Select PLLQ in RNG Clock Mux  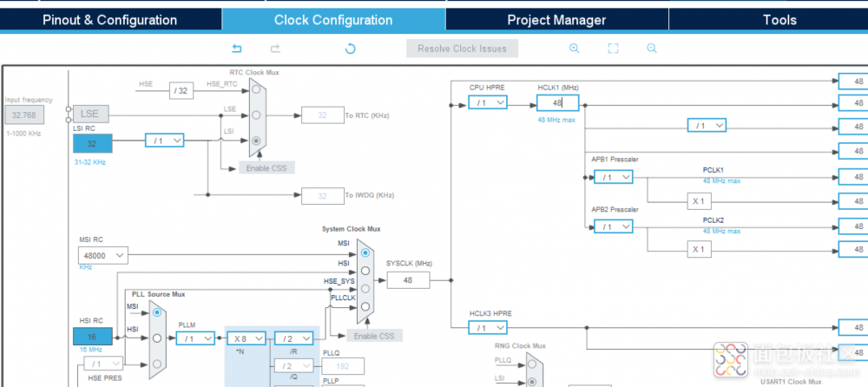[533, 364]
